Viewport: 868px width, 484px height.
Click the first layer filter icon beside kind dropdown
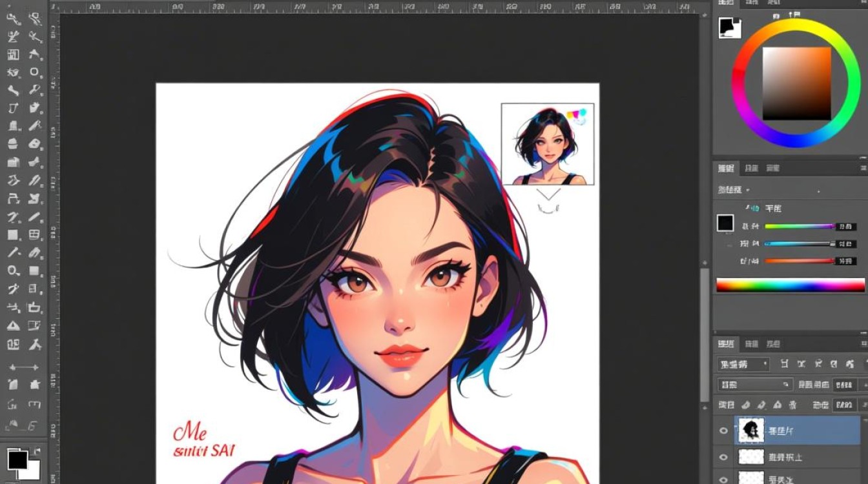click(x=784, y=364)
